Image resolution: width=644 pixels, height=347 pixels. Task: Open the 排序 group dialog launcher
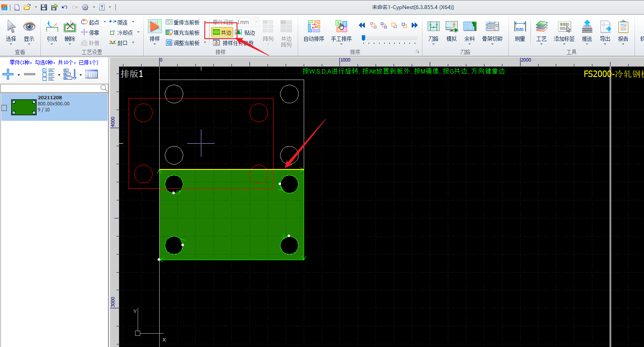coord(417,52)
